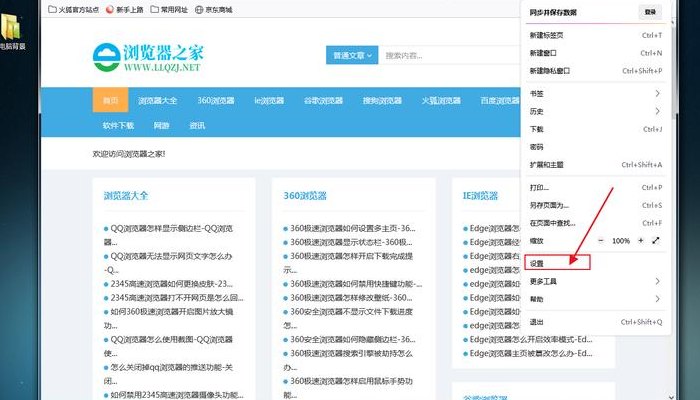Zoom in with the plus button
Viewport: 700px width, 400px height.
tap(641, 241)
